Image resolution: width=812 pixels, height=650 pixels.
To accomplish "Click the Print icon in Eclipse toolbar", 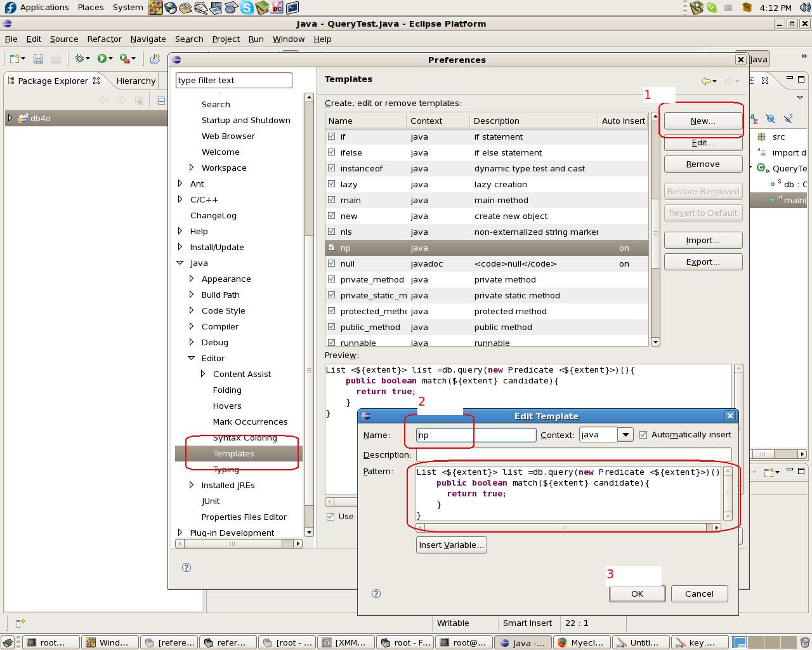I will pyautogui.click(x=56, y=58).
